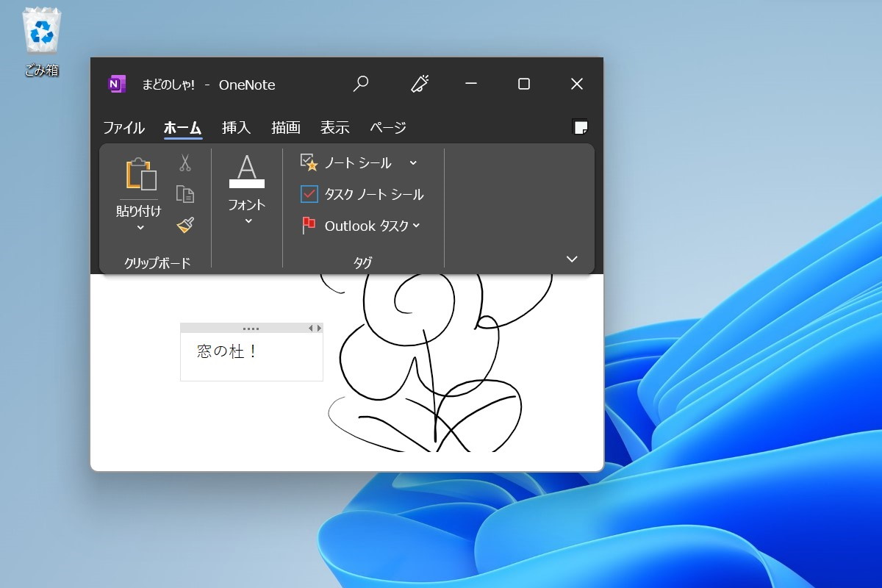Click the right paging arrow on the note container
Screen dimensions: 882x588
pos(319,328)
